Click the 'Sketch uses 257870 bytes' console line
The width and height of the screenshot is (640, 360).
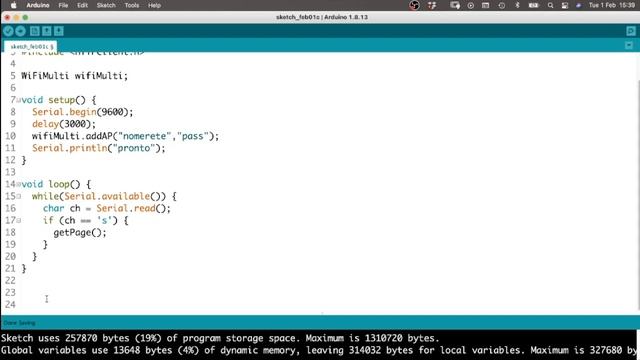click(220, 338)
